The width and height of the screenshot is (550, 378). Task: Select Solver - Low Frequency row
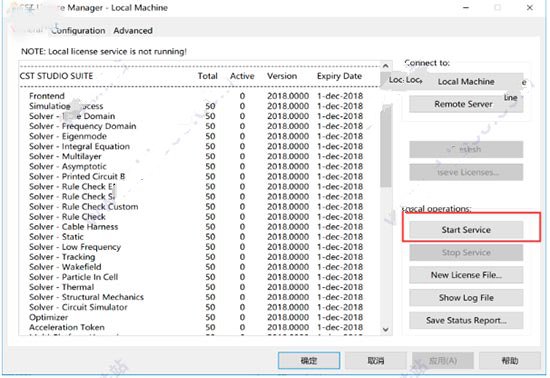196,247
